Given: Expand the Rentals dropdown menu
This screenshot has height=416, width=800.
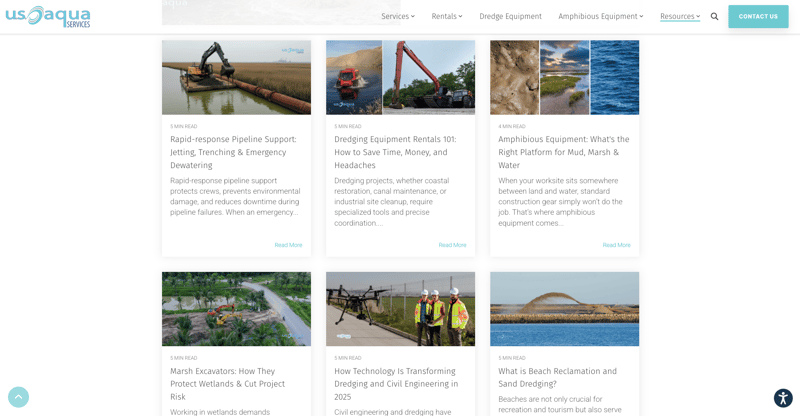Looking at the screenshot, I should click(446, 16).
